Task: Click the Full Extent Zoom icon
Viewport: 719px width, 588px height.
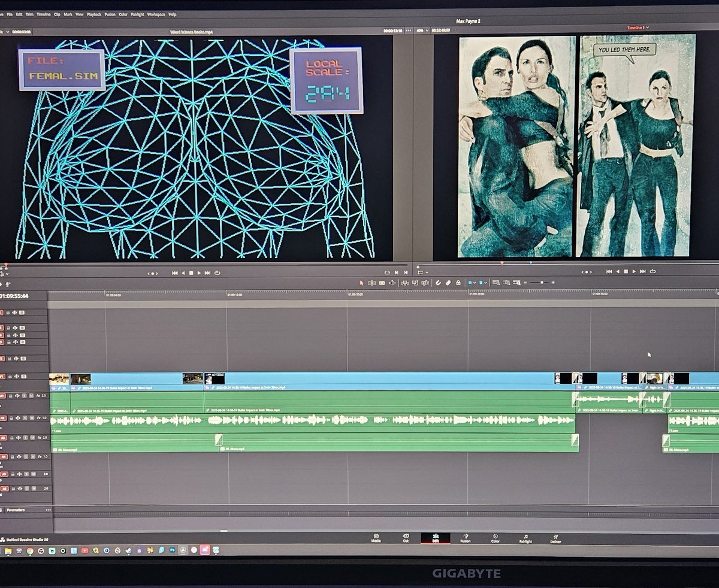Action: pos(496,282)
